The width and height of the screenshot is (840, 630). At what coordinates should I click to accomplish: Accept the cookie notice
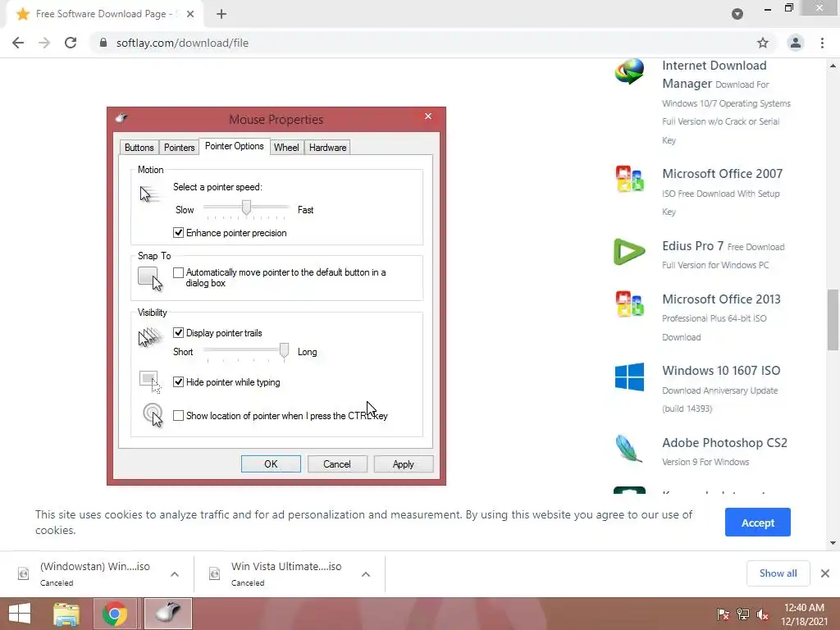(x=757, y=523)
